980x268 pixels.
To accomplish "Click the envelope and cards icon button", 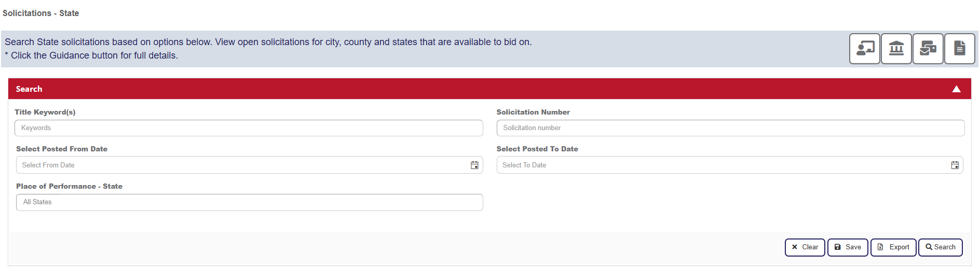I will 928,49.
